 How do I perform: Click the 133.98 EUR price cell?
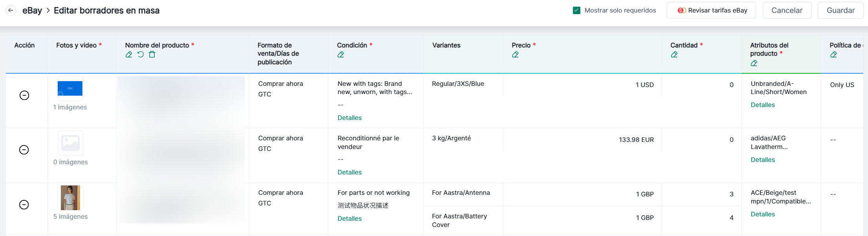(636, 140)
